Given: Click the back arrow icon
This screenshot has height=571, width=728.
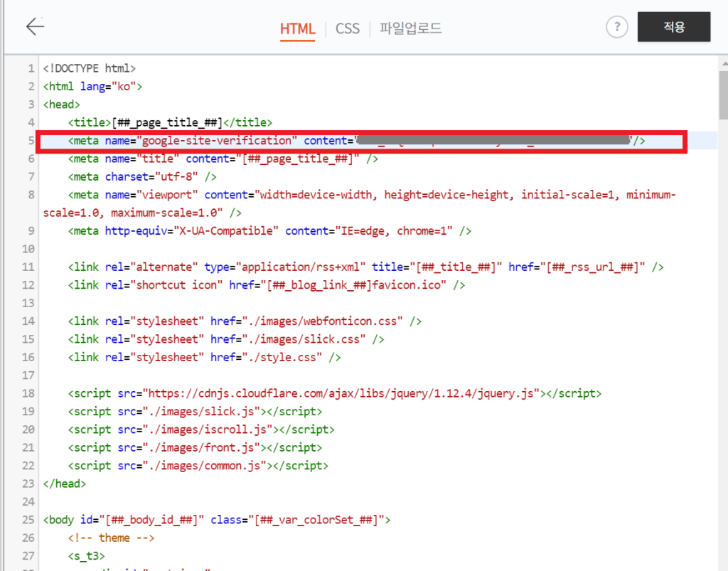Looking at the screenshot, I should pos(35,27).
